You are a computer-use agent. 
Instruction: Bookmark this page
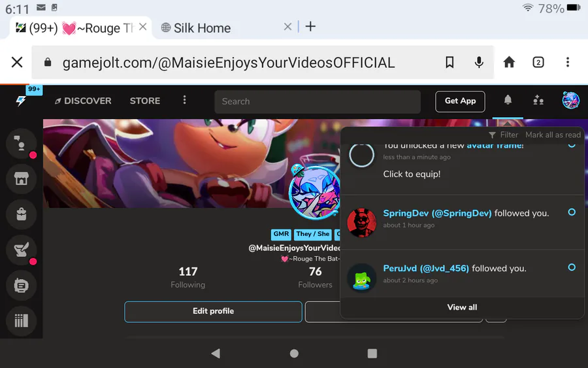pyautogui.click(x=449, y=62)
